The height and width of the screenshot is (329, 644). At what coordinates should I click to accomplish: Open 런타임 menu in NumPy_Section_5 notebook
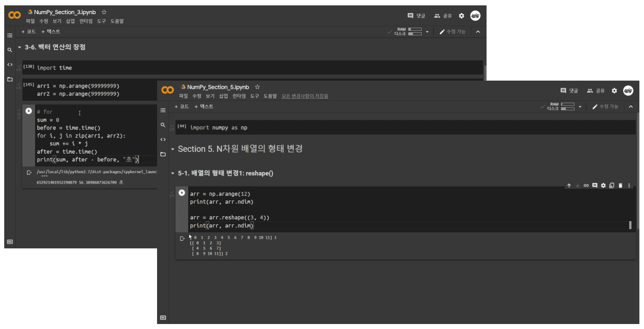click(x=239, y=96)
